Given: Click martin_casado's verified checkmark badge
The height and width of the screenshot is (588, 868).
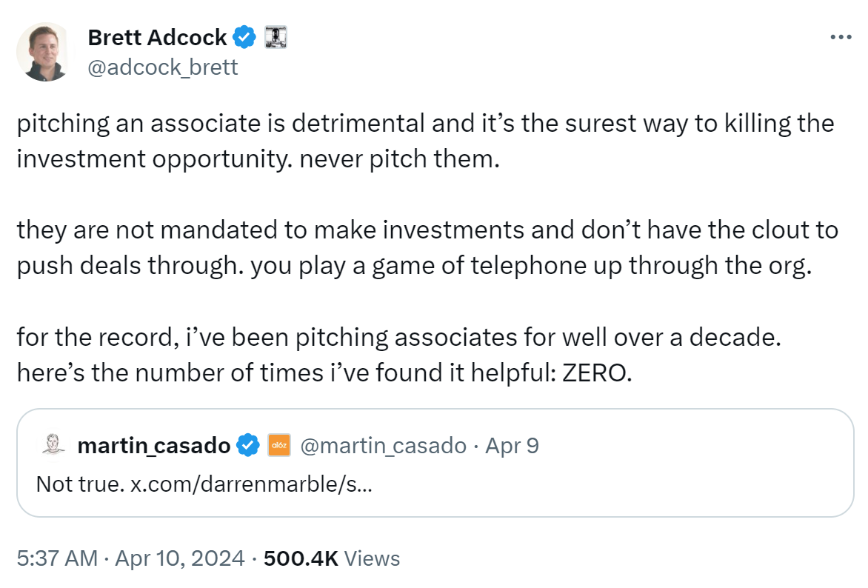Looking at the screenshot, I should 248,445.
